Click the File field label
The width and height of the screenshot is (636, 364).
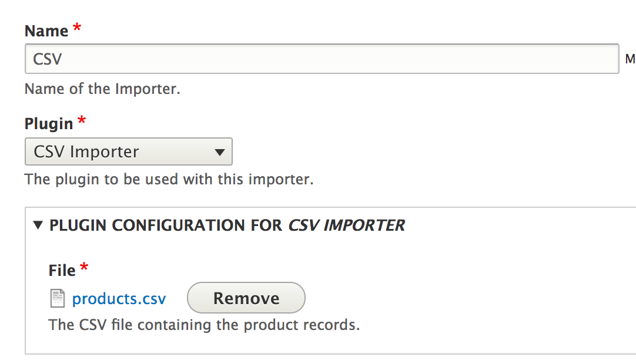[62, 271]
